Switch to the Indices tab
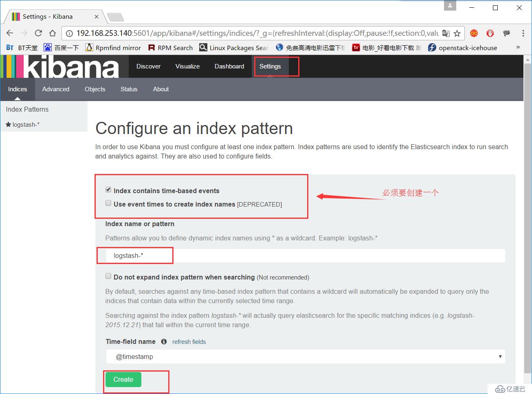Screen dimensions: 532x394 coord(18,89)
